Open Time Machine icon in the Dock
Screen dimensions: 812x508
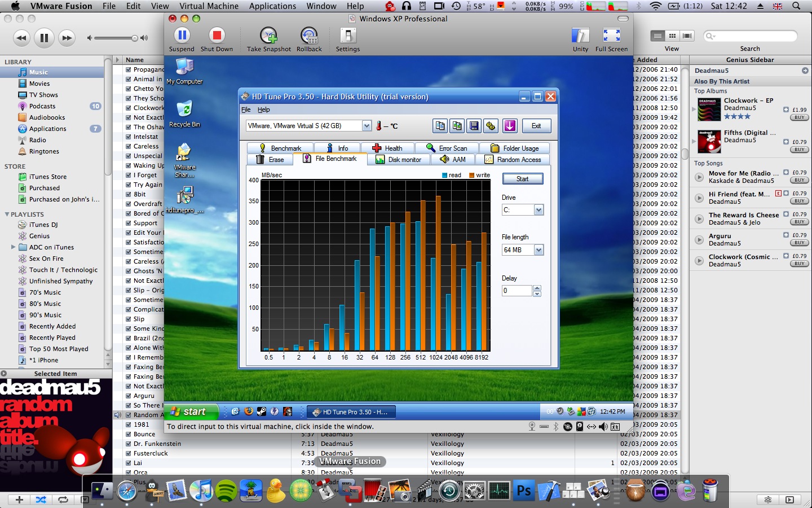(449, 491)
